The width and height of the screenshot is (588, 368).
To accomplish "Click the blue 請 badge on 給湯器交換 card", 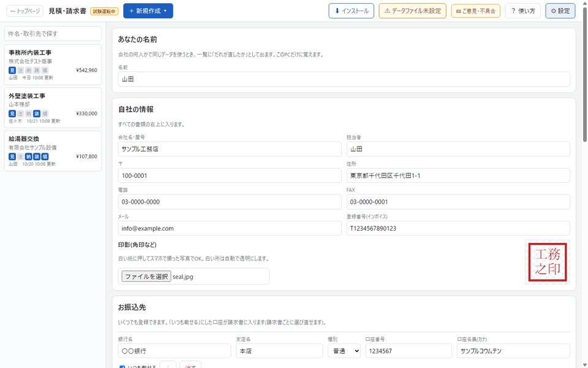I will click(x=37, y=156).
